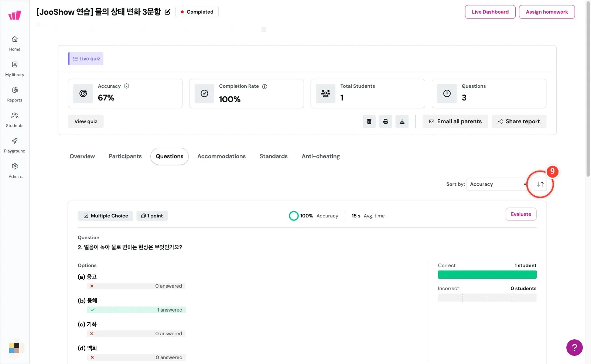Open the Live Dashboard

point(490,12)
